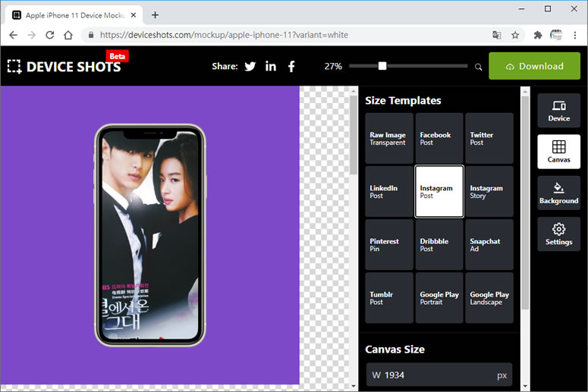Open the Settings panel
This screenshot has height=392, width=588.
558,234
